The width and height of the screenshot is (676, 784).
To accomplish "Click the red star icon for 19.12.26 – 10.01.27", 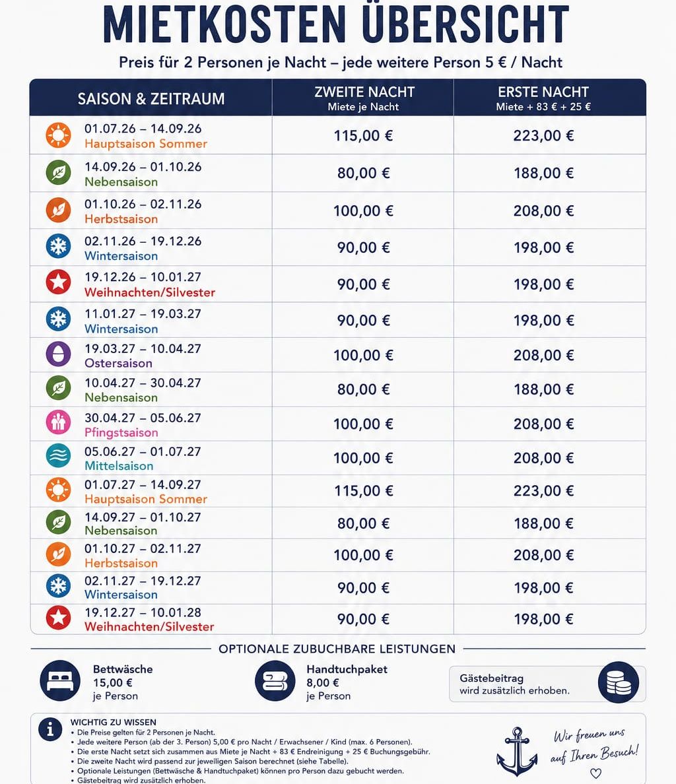I will click(x=58, y=282).
